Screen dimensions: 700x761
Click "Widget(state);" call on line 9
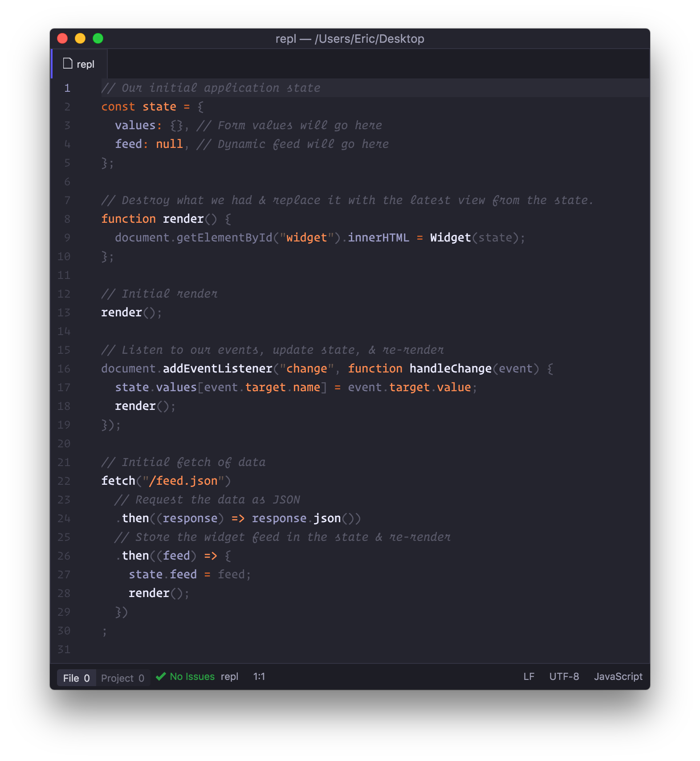click(478, 237)
